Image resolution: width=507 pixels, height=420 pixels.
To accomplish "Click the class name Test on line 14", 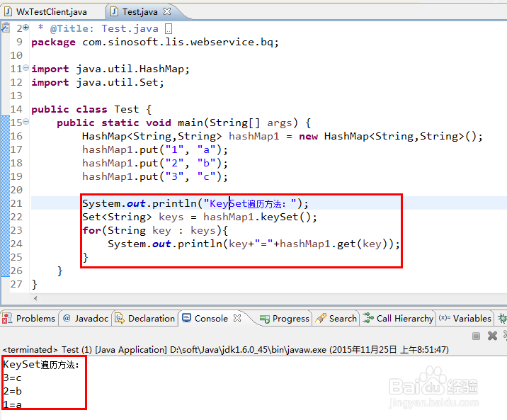I will point(127,109).
